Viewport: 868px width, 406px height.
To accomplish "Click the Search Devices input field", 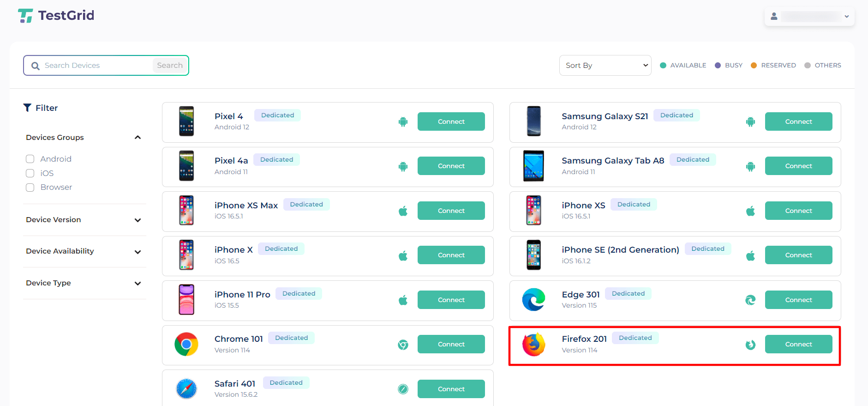I will point(97,66).
